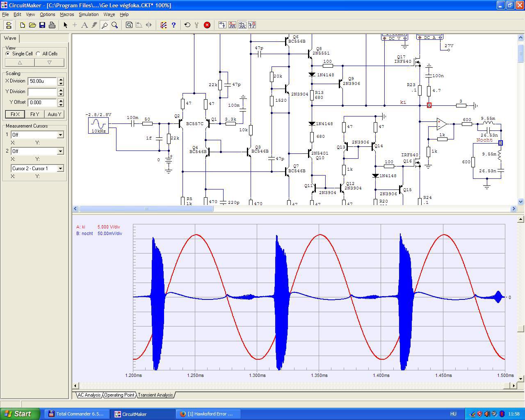Toggle the Fit X button
Screen dimensions: 525x420
coord(15,114)
